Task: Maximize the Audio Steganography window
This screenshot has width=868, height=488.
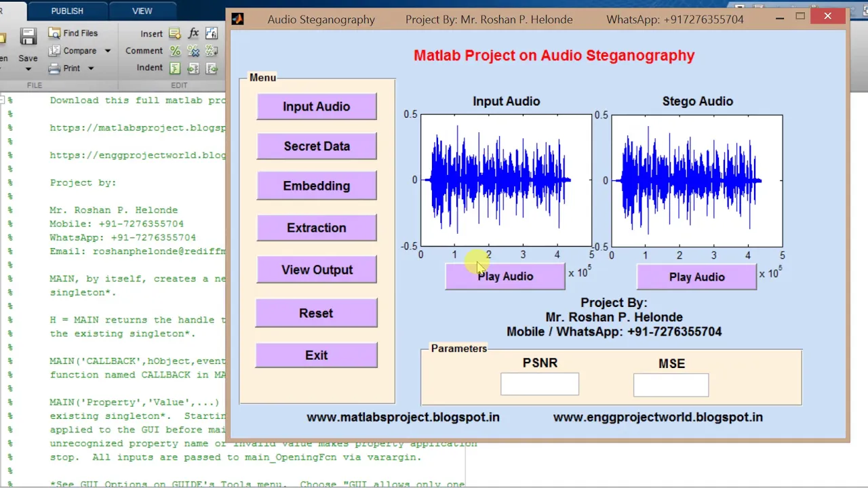Action: click(800, 17)
